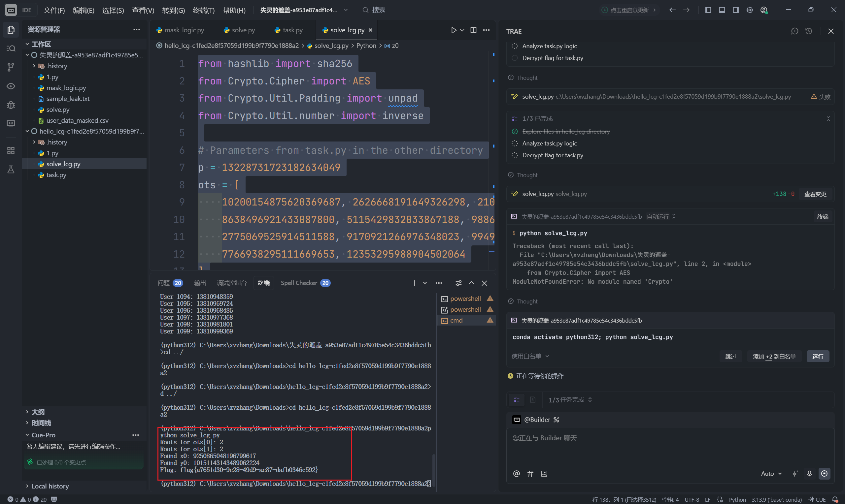Select the cmd terminal instance
The width and height of the screenshot is (845, 504).
466,320
